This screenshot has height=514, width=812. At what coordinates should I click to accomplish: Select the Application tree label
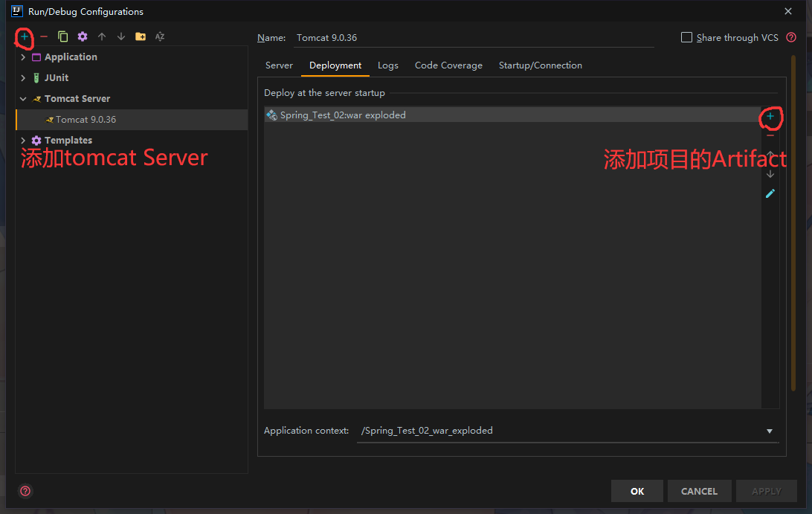tap(71, 57)
